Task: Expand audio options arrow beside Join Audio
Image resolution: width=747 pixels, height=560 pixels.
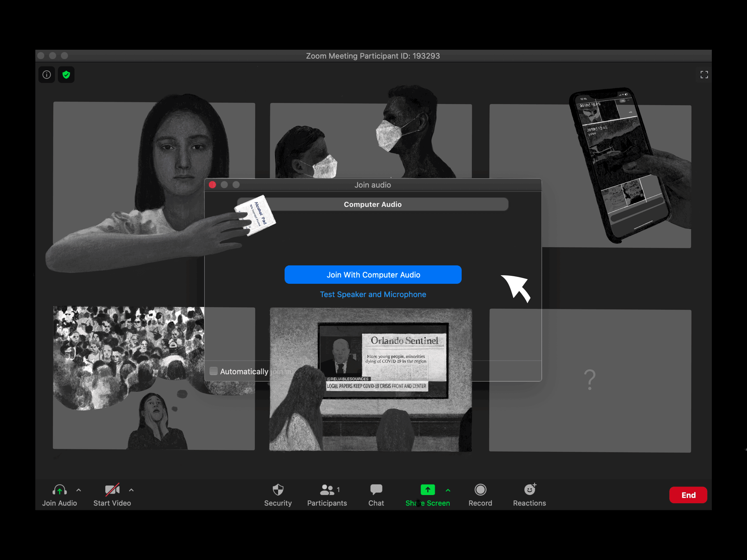Action: [79, 490]
